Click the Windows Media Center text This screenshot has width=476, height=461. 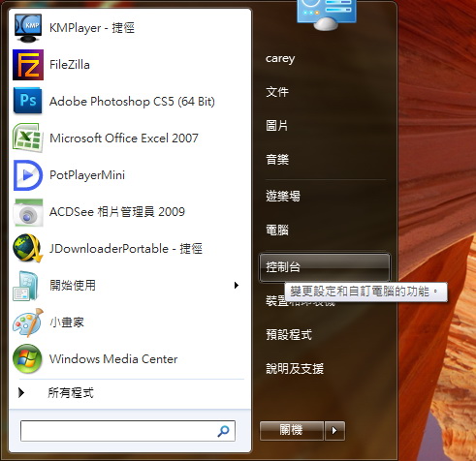[x=113, y=359]
